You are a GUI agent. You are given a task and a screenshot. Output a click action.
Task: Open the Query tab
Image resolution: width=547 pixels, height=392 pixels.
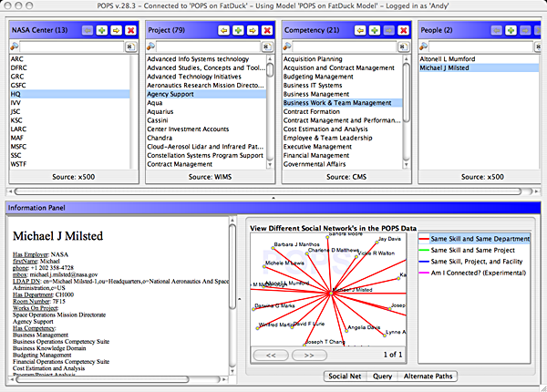[x=383, y=376]
